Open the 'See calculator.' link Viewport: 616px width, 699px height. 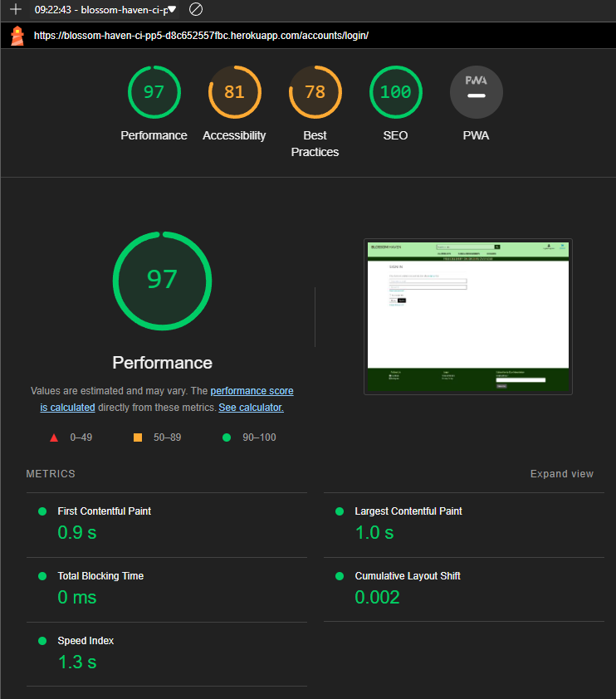(251, 408)
